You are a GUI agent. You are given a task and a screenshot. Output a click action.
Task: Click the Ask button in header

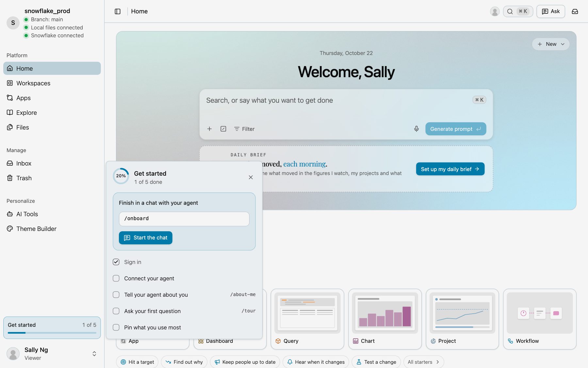tap(551, 11)
